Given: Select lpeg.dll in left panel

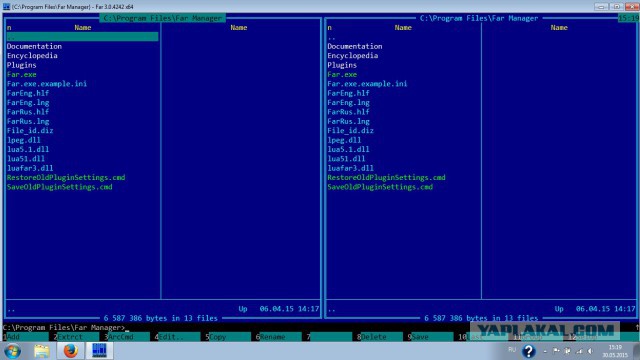Looking at the screenshot, I should 24,140.
